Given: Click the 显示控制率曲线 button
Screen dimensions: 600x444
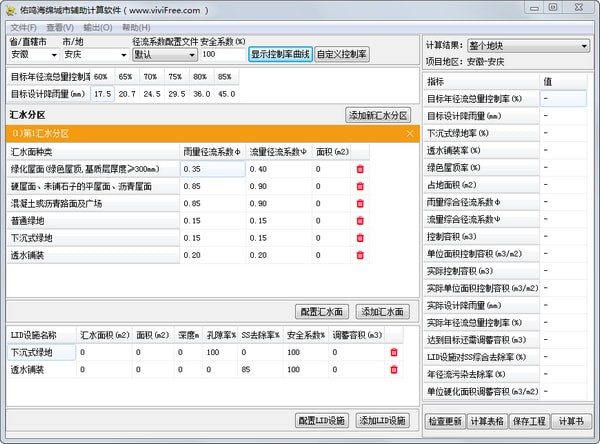Looking at the screenshot, I should (x=280, y=54).
